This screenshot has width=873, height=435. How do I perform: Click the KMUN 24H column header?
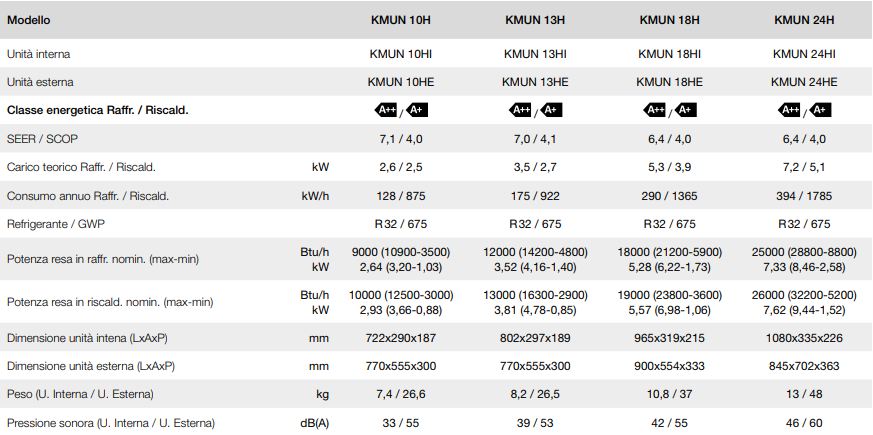[x=804, y=20]
